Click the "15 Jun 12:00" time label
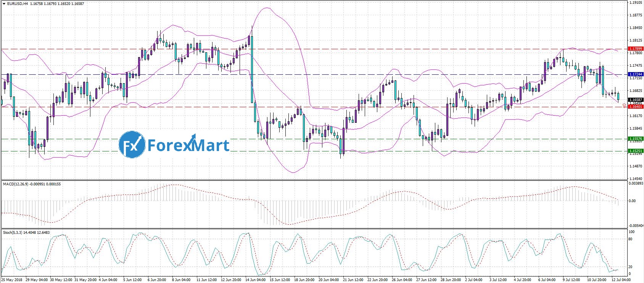 [x=280, y=280]
